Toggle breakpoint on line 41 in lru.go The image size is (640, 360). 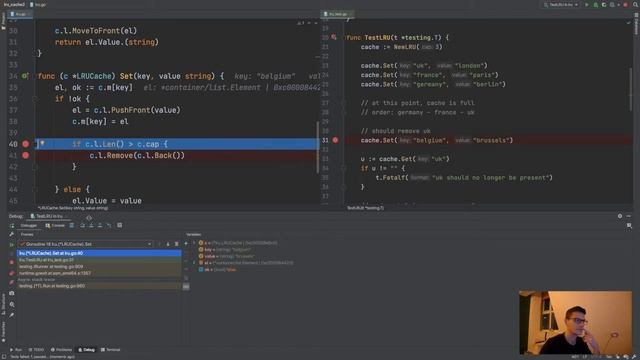tap(26, 156)
